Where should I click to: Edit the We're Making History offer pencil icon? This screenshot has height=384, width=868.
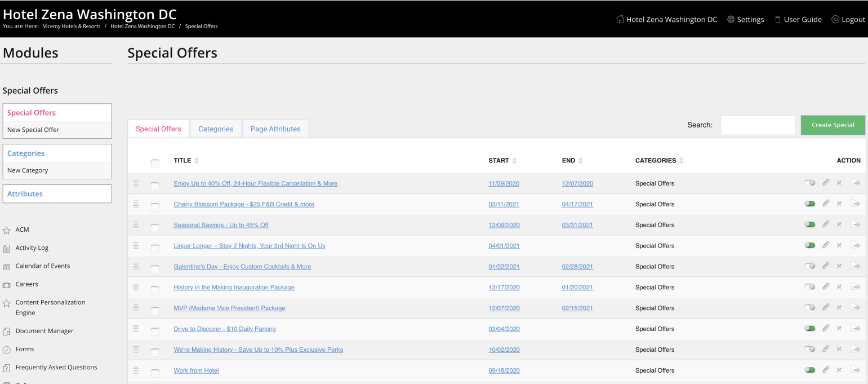tap(826, 349)
